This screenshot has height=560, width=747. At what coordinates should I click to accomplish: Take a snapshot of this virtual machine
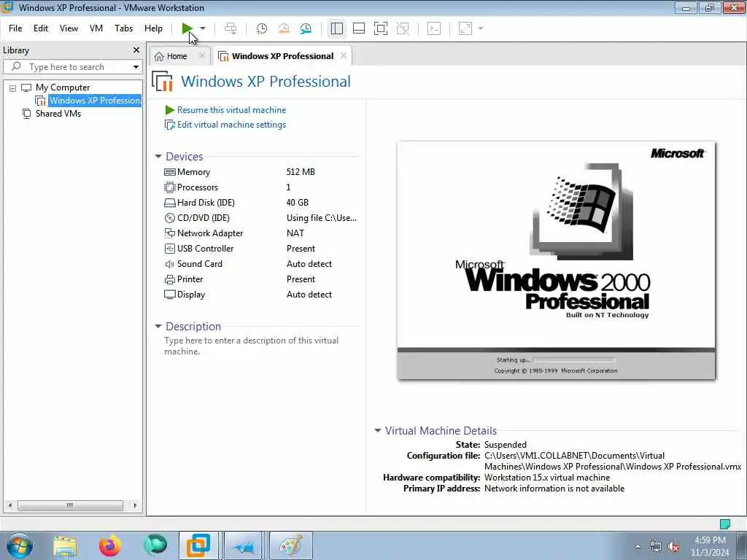point(262,28)
